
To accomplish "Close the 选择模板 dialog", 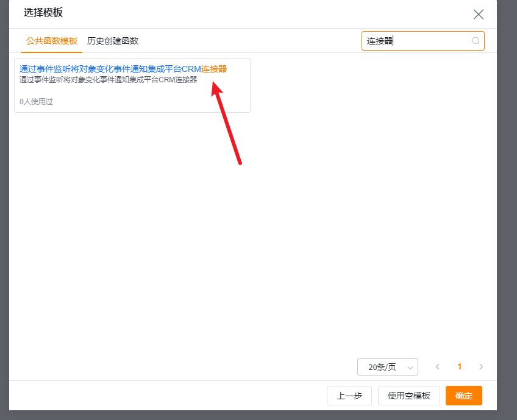I will (479, 14).
